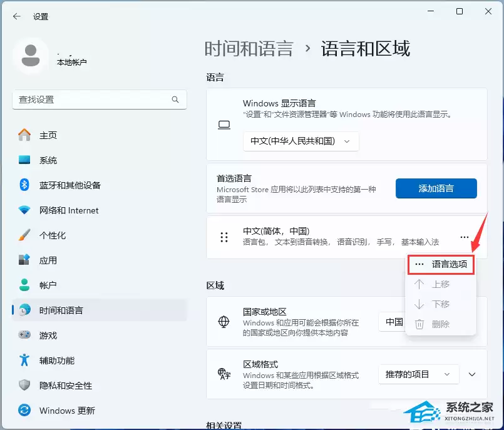Expand the 区域格式 section chevron

pos(472,374)
